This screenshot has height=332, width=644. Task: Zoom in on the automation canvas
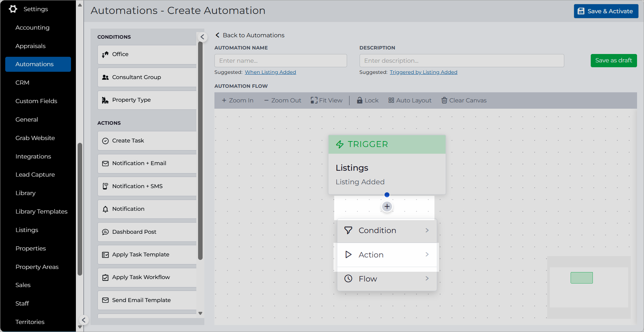237,100
